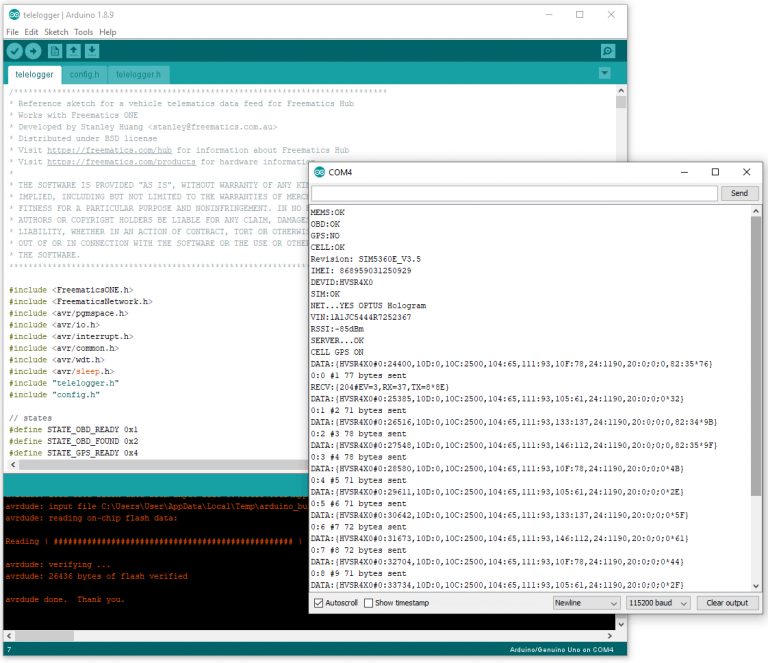
Task: Open the Newline line-ending dropdown
Action: (x=586, y=603)
